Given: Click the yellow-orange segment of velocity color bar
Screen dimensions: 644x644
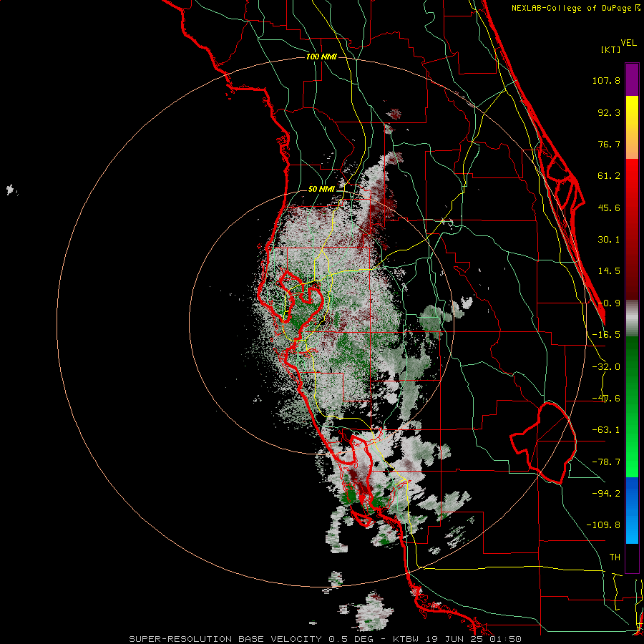Looking at the screenshot, I should pos(632,127).
